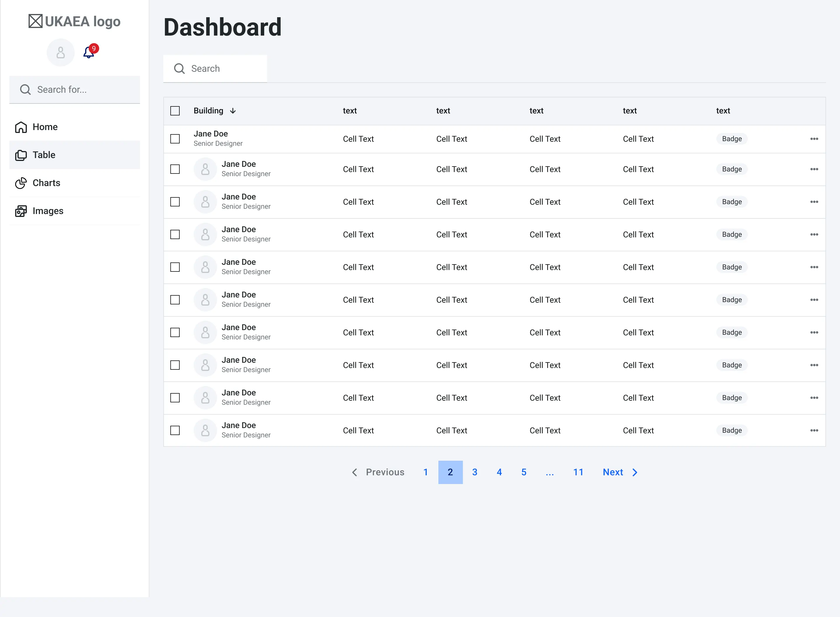The image size is (840, 617).
Task: Sort by Building column arrow
Action: pyautogui.click(x=233, y=111)
